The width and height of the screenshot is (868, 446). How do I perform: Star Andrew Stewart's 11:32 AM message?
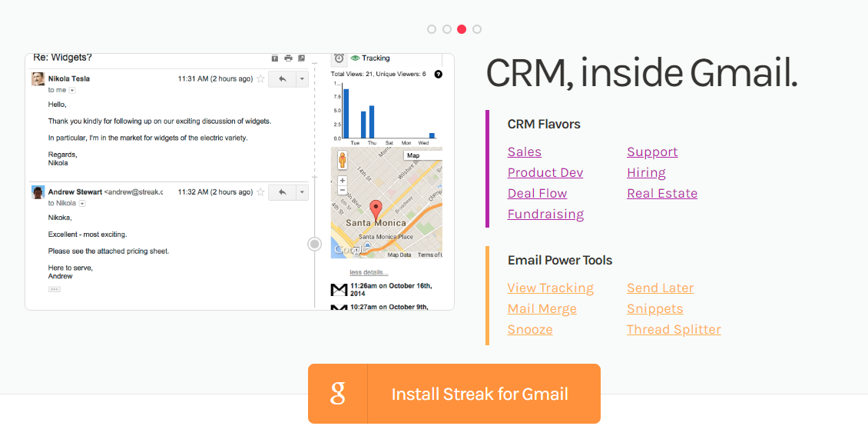click(260, 192)
